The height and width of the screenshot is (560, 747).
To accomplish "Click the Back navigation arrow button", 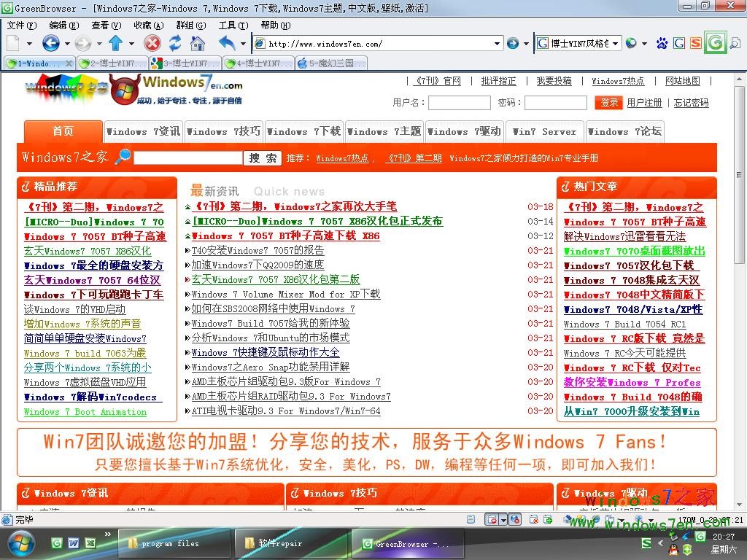I will [50, 44].
